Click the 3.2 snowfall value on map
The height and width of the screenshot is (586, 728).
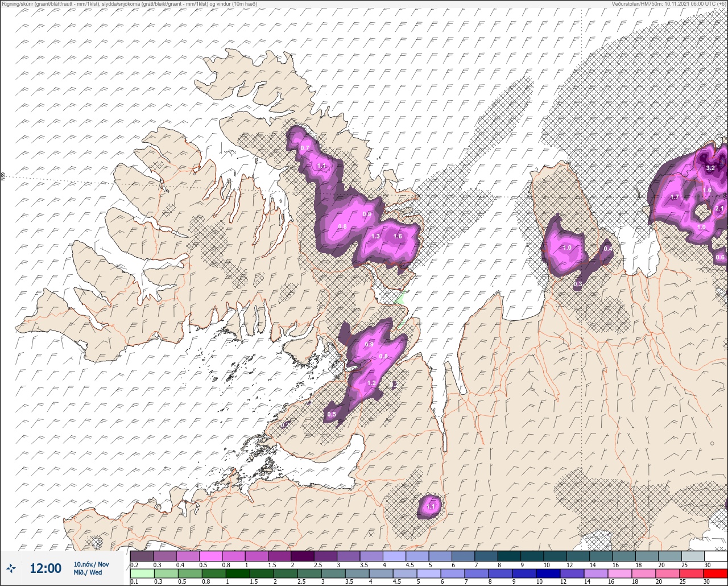tap(710, 168)
